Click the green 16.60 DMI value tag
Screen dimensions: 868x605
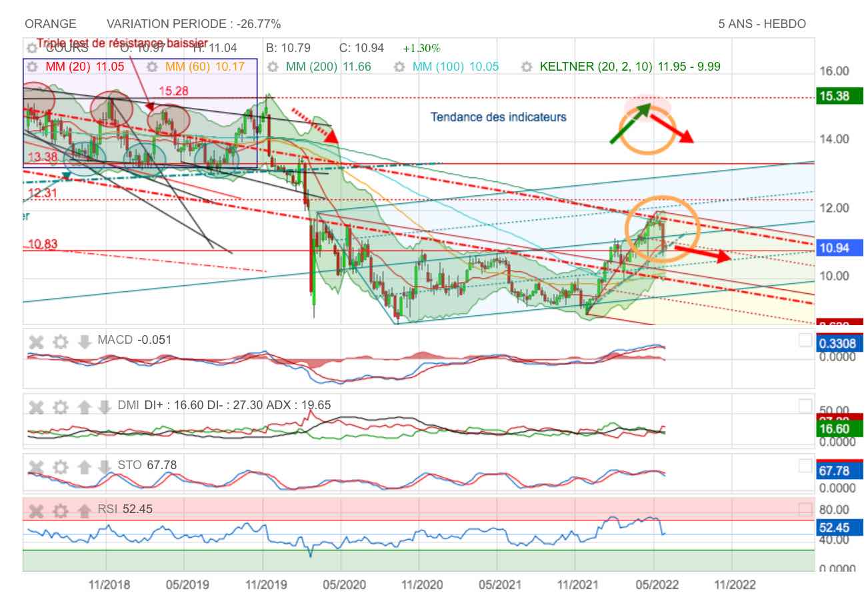click(x=839, y=428)
